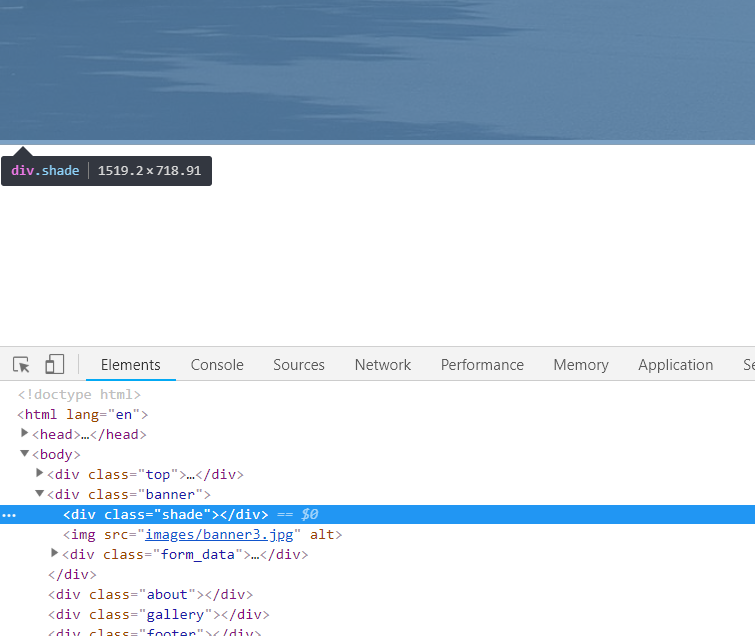755x636 pixels.
Task: Select the div class shade row
Action: pos(378,515)
